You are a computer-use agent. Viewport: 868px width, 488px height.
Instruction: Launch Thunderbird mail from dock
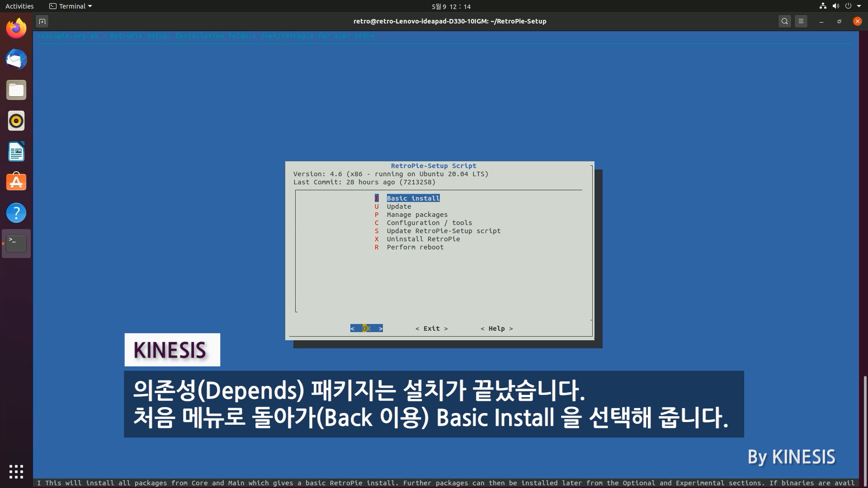(16, 60)
